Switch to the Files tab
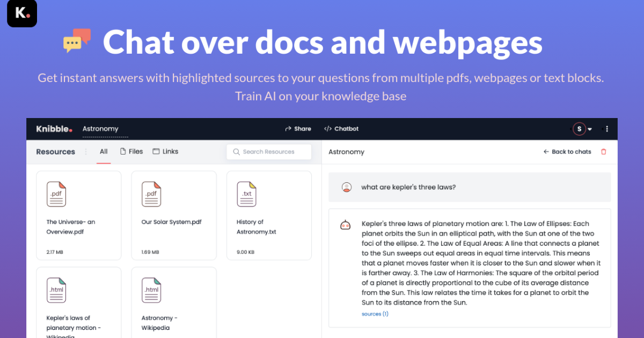This screenshot has height=338, width=644. [x=131, y=151]
